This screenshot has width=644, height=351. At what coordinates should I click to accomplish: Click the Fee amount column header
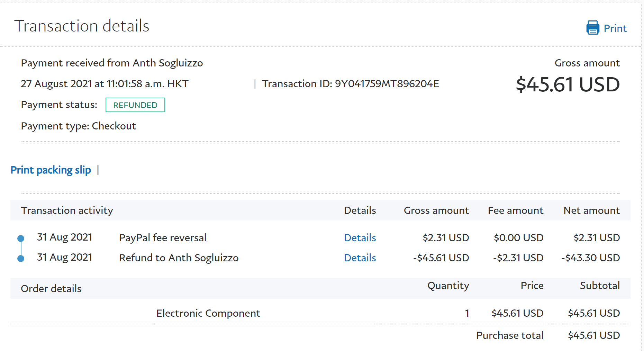tap(516, 210)
